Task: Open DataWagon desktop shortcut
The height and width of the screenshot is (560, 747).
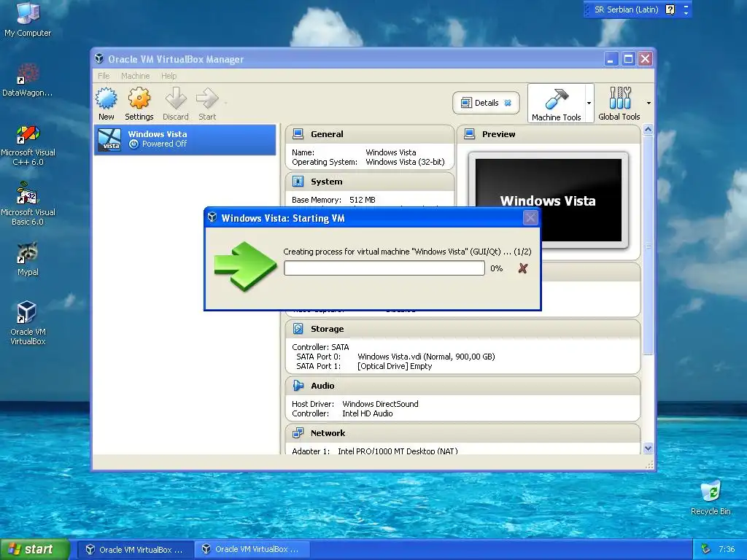Action: tap(28, 80)
